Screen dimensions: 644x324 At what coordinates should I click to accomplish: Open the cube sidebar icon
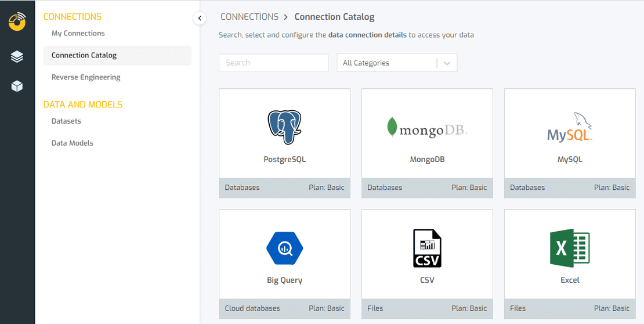pyautogui.click(x=17, y=86)
